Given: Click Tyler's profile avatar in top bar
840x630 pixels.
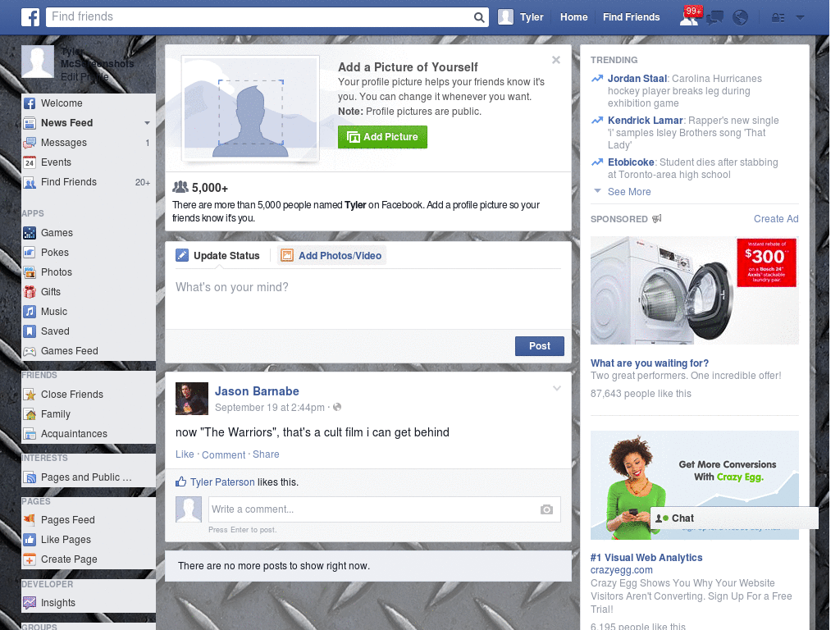Looking at the screenshot, I should [x=505, y=17].
